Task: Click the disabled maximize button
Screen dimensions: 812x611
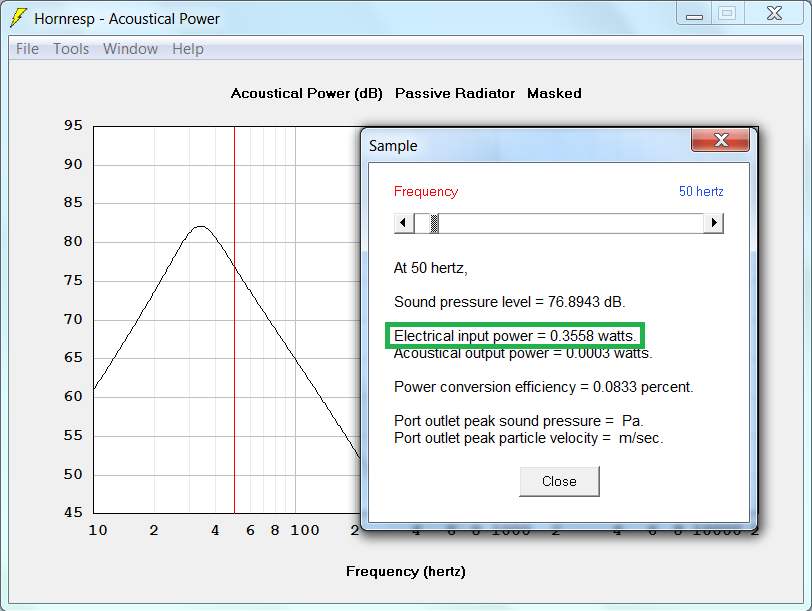Action: pos(727,13)
